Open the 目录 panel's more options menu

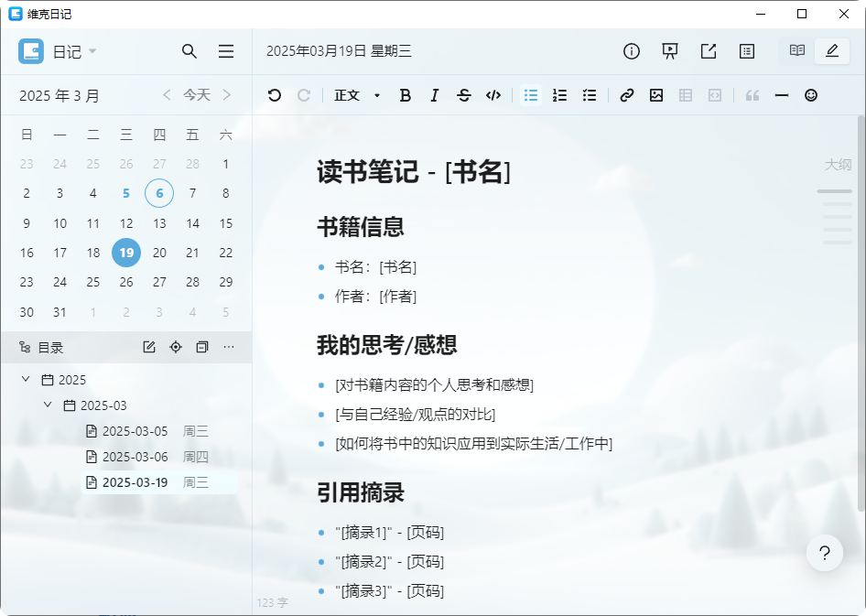click(229, 347)
